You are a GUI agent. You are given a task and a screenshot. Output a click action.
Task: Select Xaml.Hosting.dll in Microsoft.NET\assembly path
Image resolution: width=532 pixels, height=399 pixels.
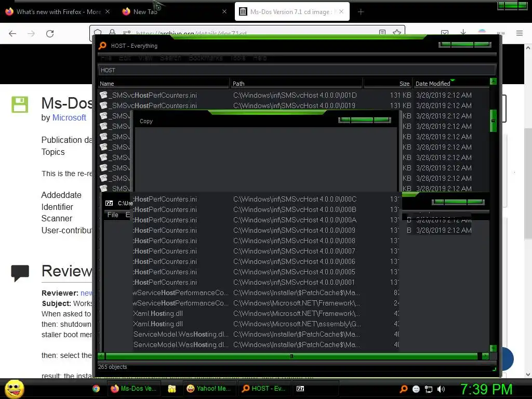point(265,324)
